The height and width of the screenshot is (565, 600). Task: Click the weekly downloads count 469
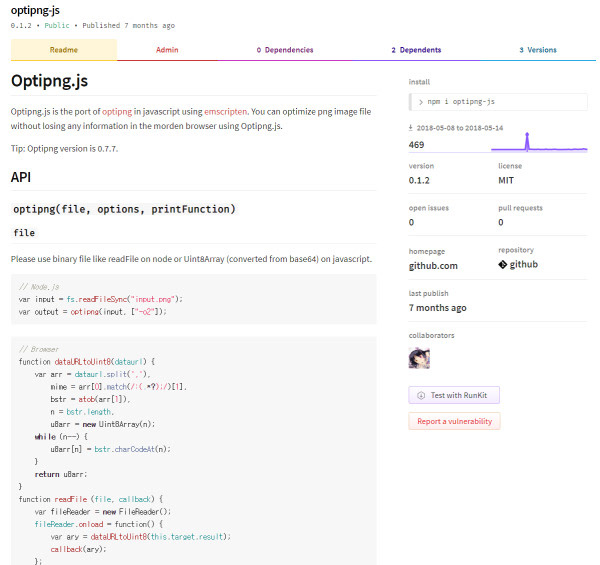point(416,145)
